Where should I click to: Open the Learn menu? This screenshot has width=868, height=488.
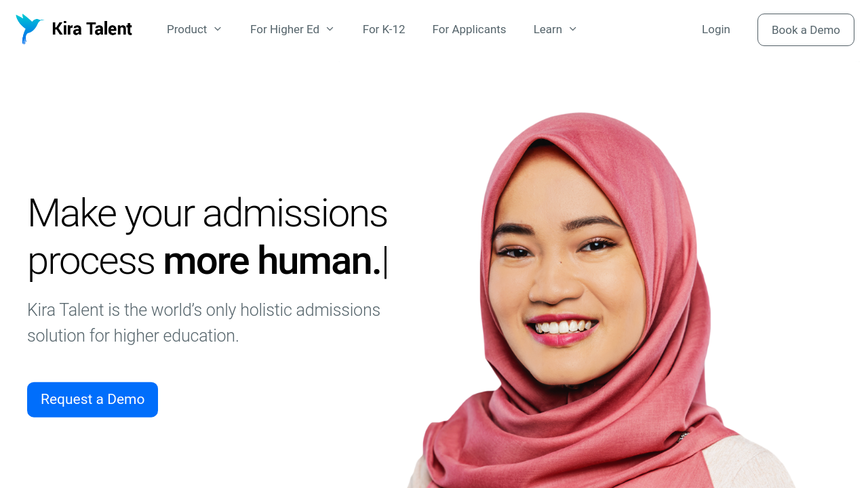[547, 29]
